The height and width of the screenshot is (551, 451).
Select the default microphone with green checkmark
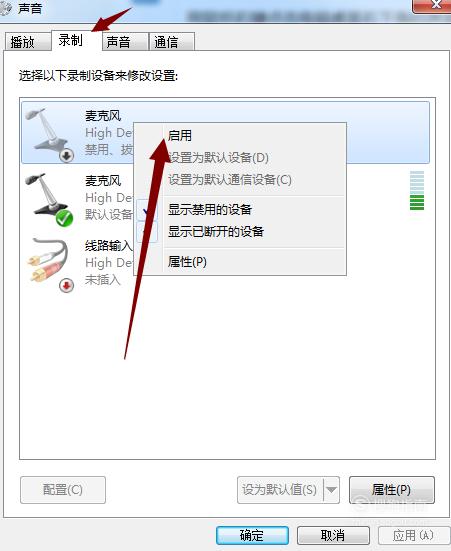coord(49,199)
